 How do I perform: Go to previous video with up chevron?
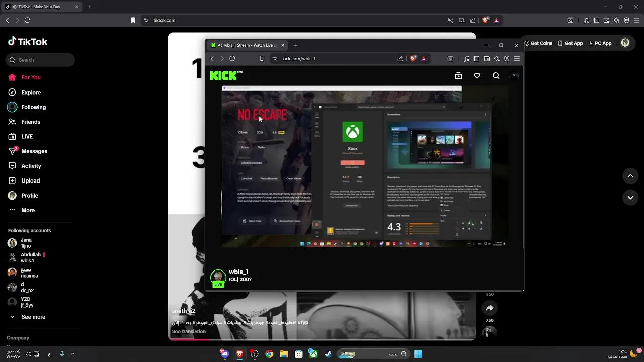(x=630, y=176)
